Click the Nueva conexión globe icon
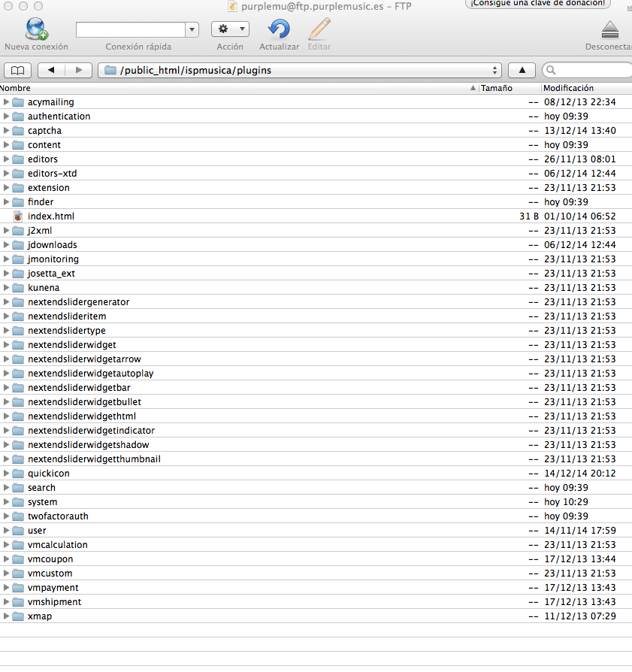632x672 pixels. pos(36,29)
